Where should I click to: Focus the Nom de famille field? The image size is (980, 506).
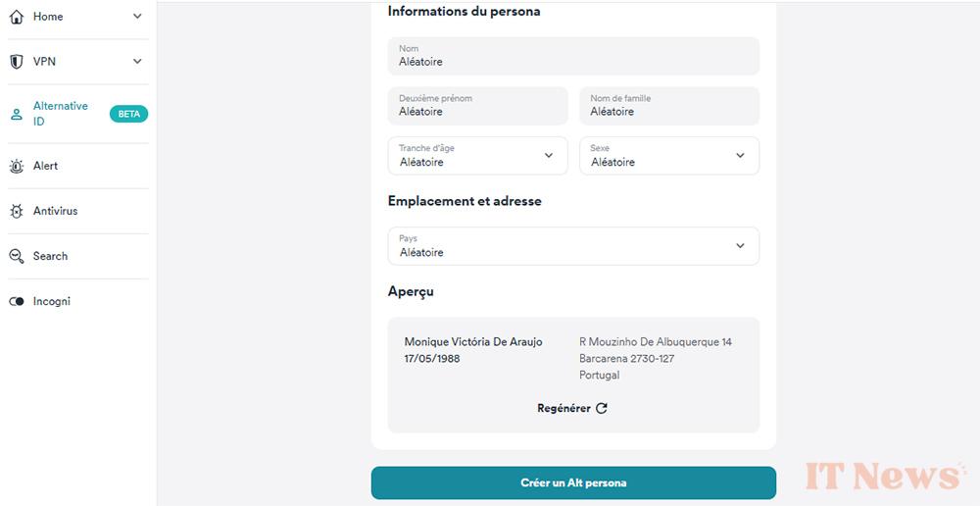(x=669, y=106)
